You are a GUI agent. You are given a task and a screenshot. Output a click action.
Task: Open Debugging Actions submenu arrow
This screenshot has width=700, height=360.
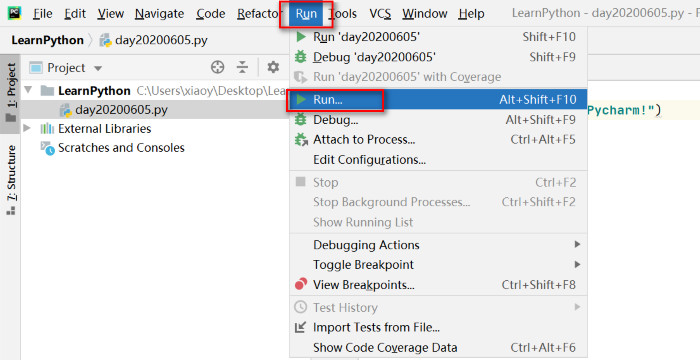[x=577, y=244]
